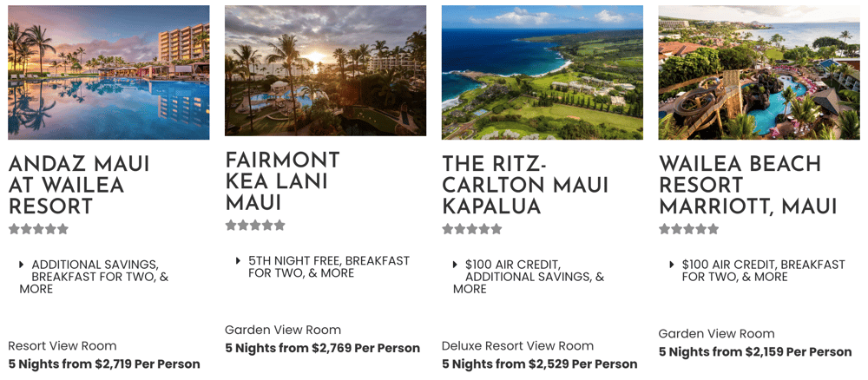Select the 5 Nights from $2,529 price

coord(540,364)
